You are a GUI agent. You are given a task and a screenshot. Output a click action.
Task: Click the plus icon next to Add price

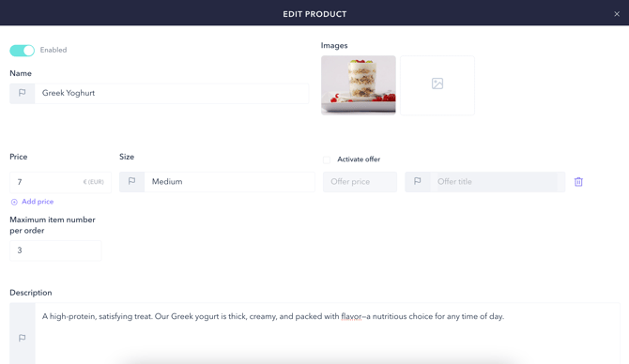click(x=14, y=202)
